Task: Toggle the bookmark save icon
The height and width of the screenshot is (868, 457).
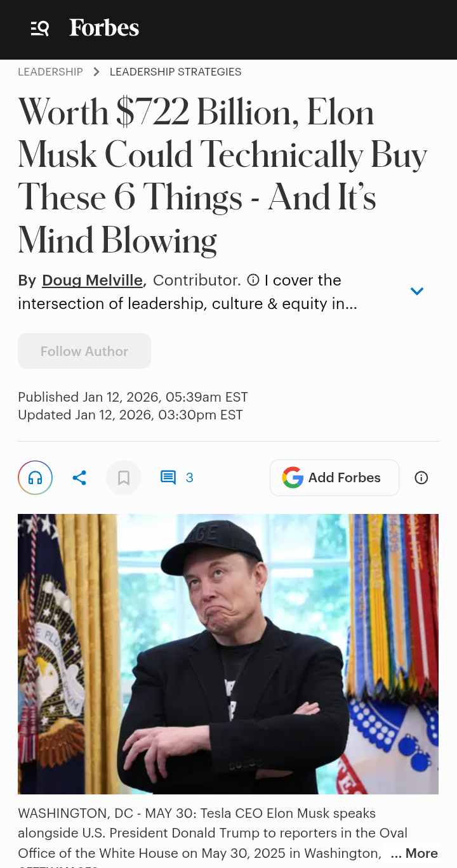Action: pyautogui.click(x=124, y=478)
